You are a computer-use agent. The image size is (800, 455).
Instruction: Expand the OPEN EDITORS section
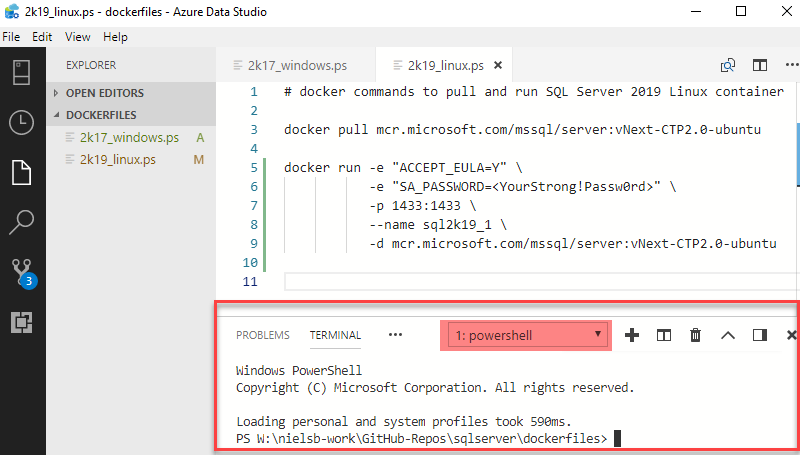coord(131,93)
